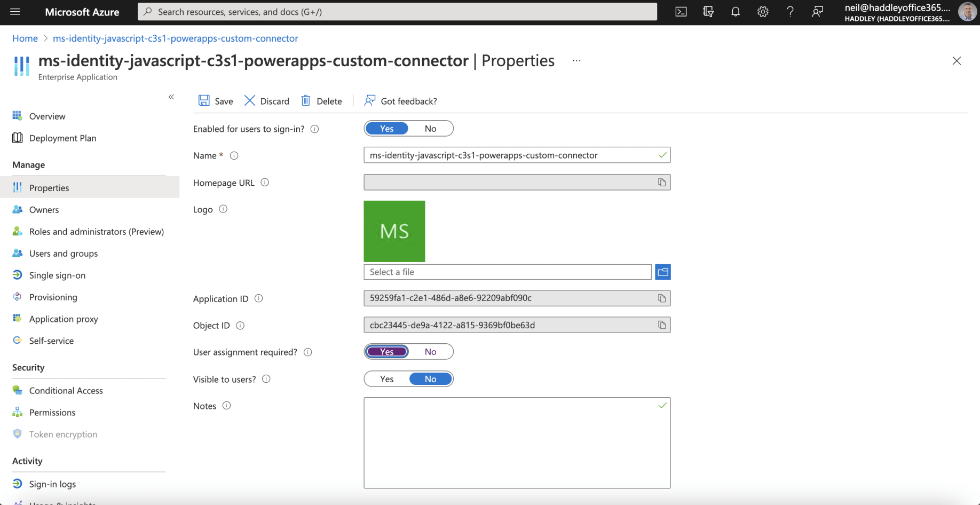Viewport: 980px width, 505px height.
Task: Collapse the left navigation menu
Action: point(171,97)
